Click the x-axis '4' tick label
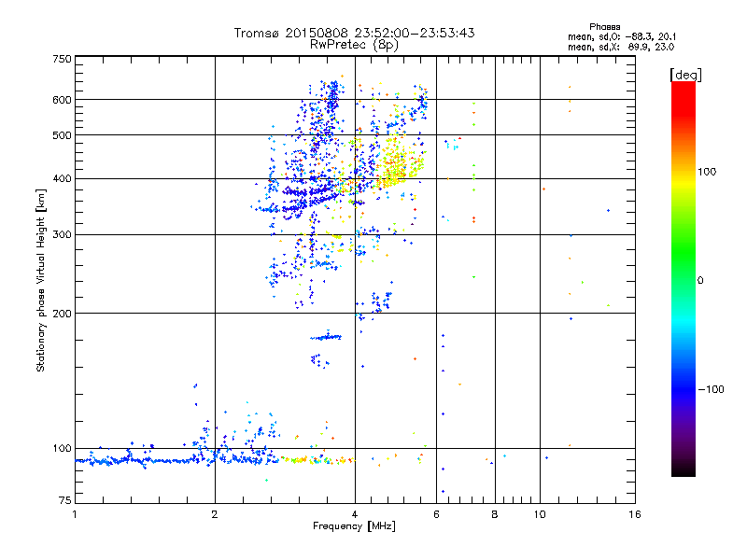 (355, 514)
